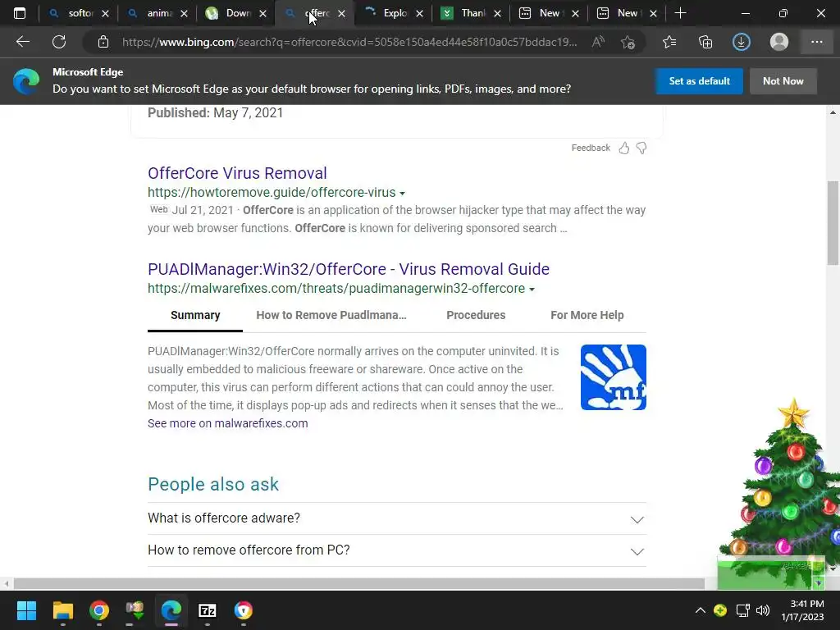This screenshot has width=840, height=630.
Task: Launch File Explorer from the taskbar
Action: tap(62, 610)
